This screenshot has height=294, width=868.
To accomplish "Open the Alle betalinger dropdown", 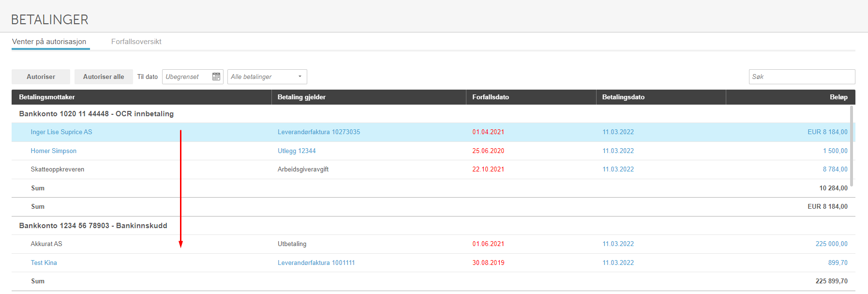I will point(267,77).
